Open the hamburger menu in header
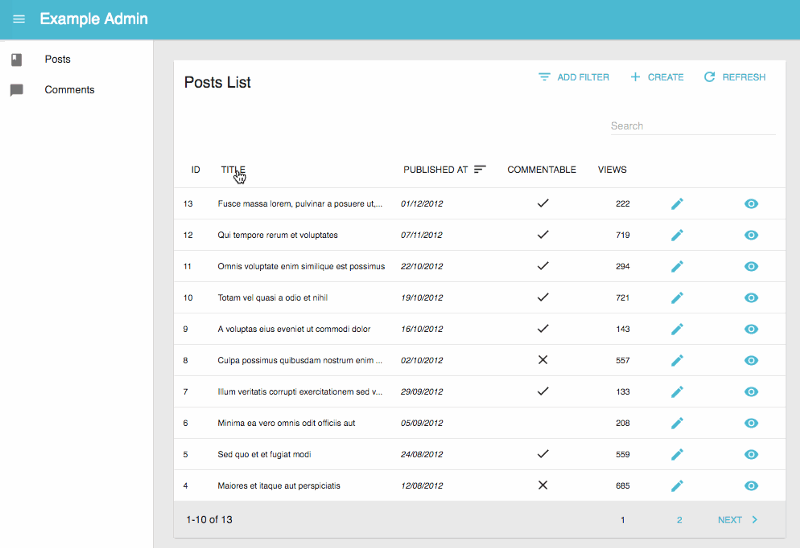Viewport: 800px width, 548px height. pos(19,19)
